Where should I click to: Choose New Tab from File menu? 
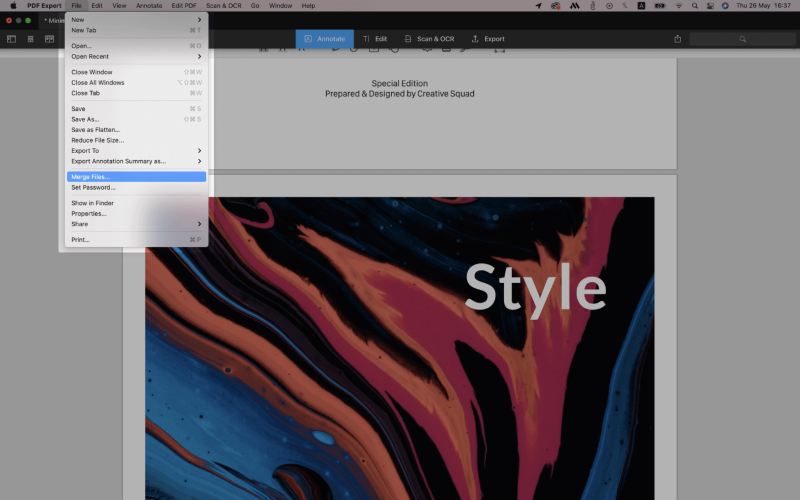coord(136,30)
